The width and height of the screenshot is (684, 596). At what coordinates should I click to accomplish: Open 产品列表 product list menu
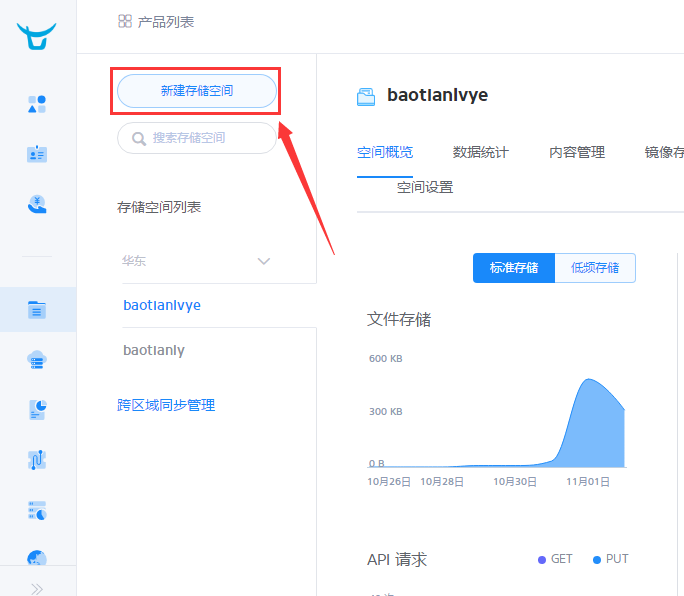tap(166, 22)
